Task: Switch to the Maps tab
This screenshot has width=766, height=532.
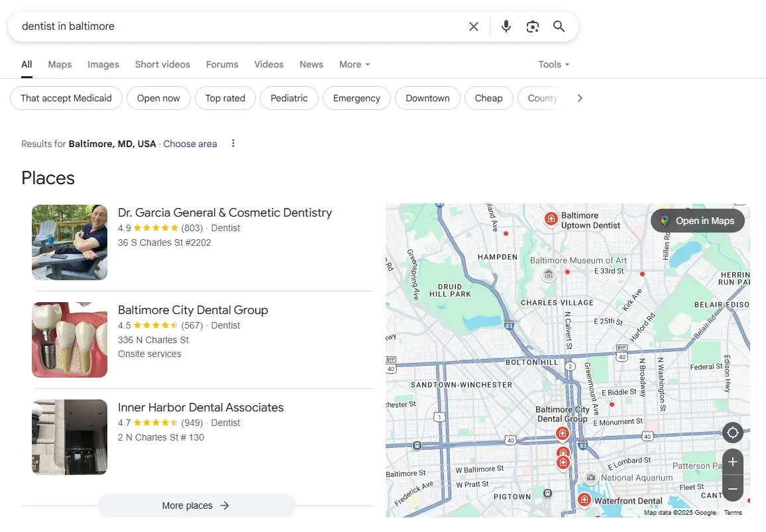Action: [x=59, y=64]
